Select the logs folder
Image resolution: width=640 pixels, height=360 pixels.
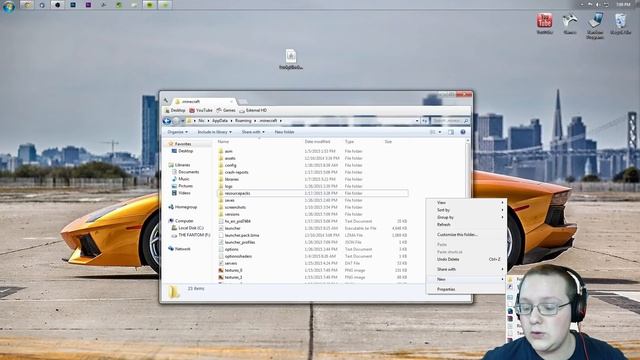228,186
